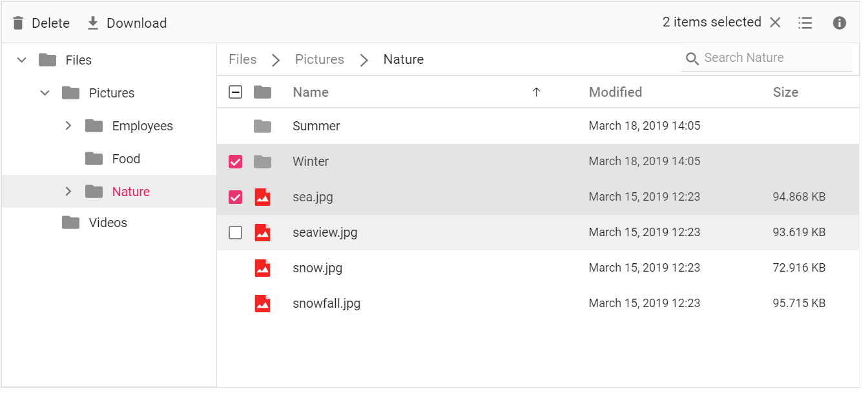Click the Food folder icon in tree
The image size is (868, 400).
click(94, 159)
